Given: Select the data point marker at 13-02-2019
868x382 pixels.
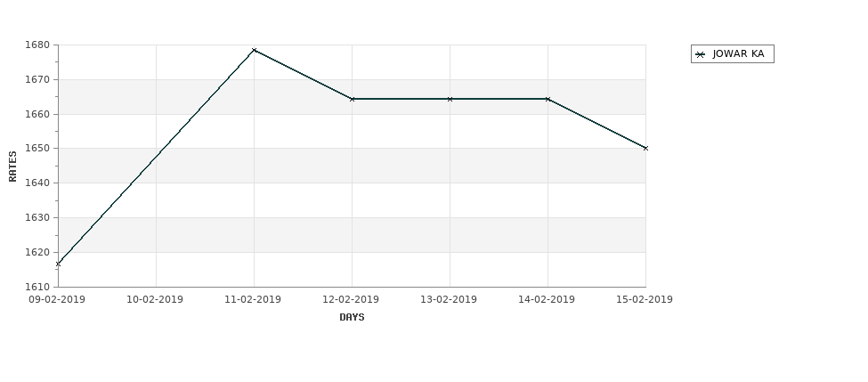Looking at the screenshot, I should pos(450,99).
